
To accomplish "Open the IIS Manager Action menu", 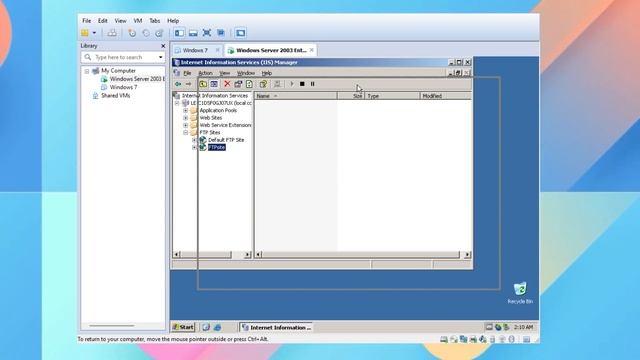I will pos(205,73).
